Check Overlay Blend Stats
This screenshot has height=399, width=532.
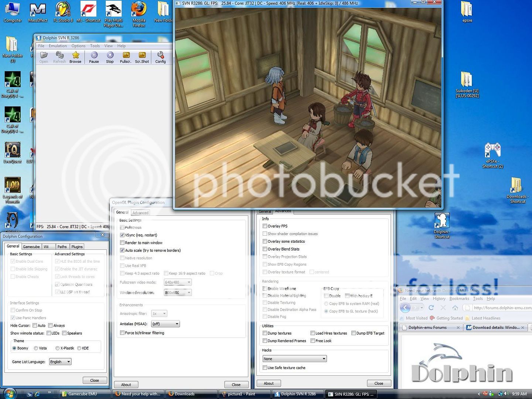coord(265,249)
